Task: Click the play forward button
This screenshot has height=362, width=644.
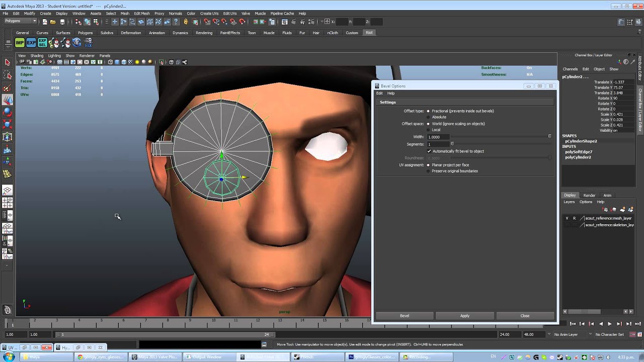Action: tap(610, 324)
